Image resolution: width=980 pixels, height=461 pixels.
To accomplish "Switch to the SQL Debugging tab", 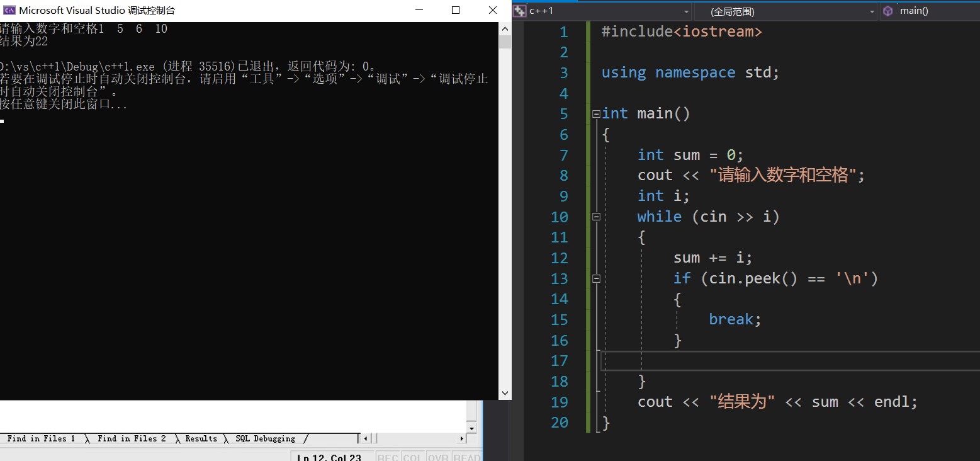I will tap(265, 438).
